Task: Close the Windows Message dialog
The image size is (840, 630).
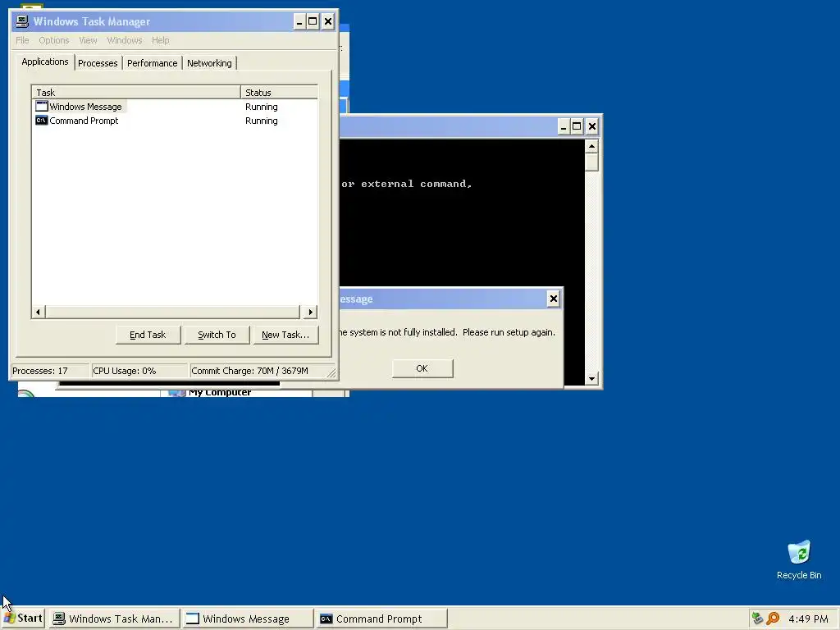Action: (x=554, y=299)
